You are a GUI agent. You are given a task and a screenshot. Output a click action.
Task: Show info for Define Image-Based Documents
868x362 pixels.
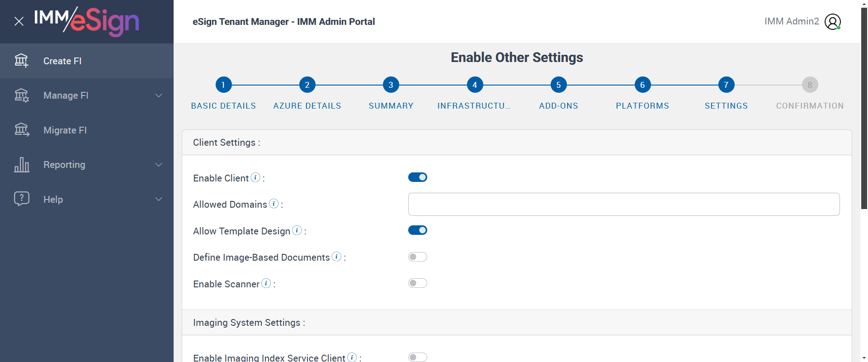(336, 257)
